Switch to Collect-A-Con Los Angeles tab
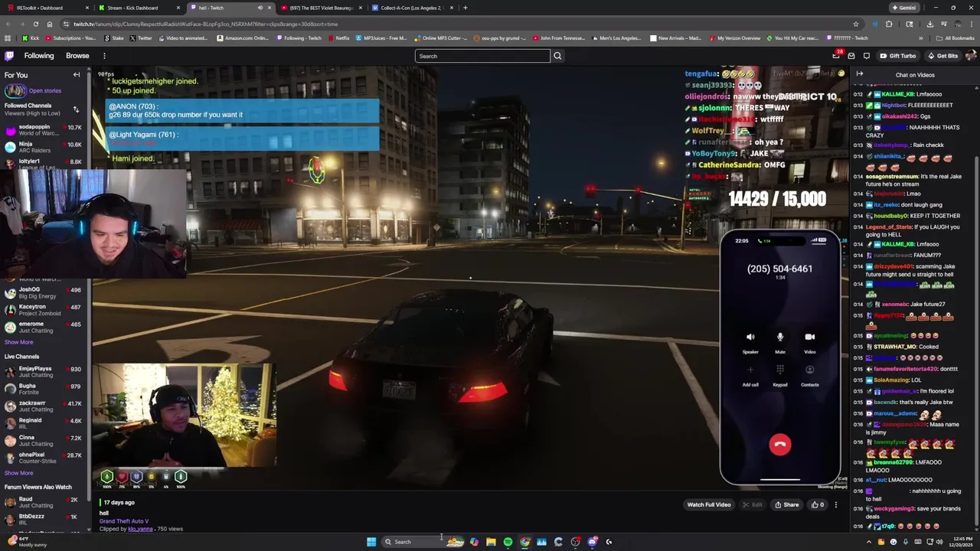 pyautogui.click(x=411, y=8)
